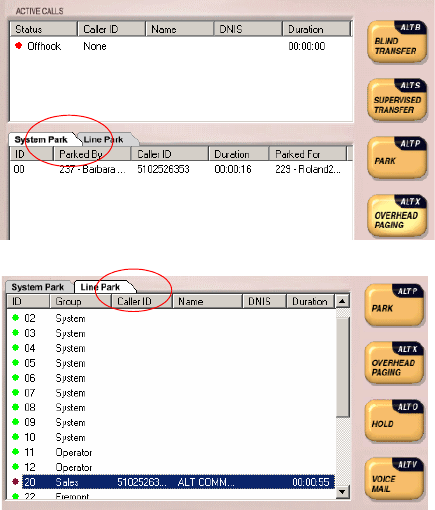Image resolution: width=435 pixels, height=510 pixels.
Task: Sort active calls by Duration column header
Action: [x=316, y=29]
